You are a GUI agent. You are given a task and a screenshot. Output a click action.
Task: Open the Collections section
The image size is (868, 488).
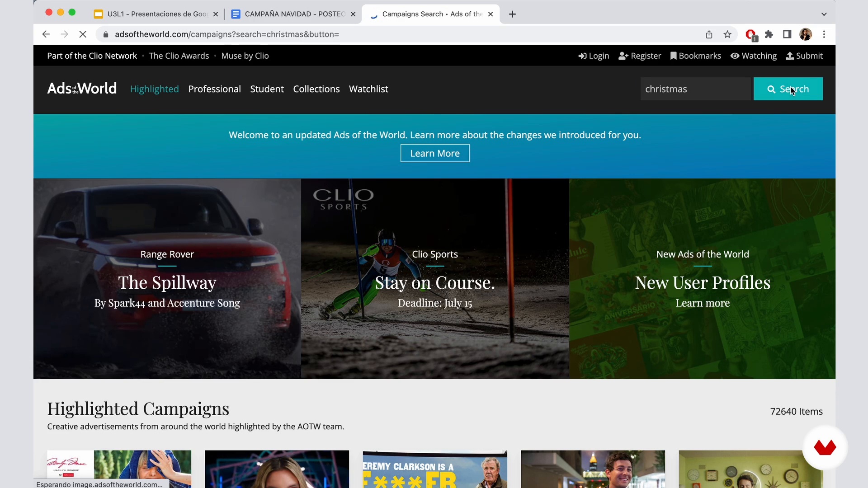pos(316,89)
